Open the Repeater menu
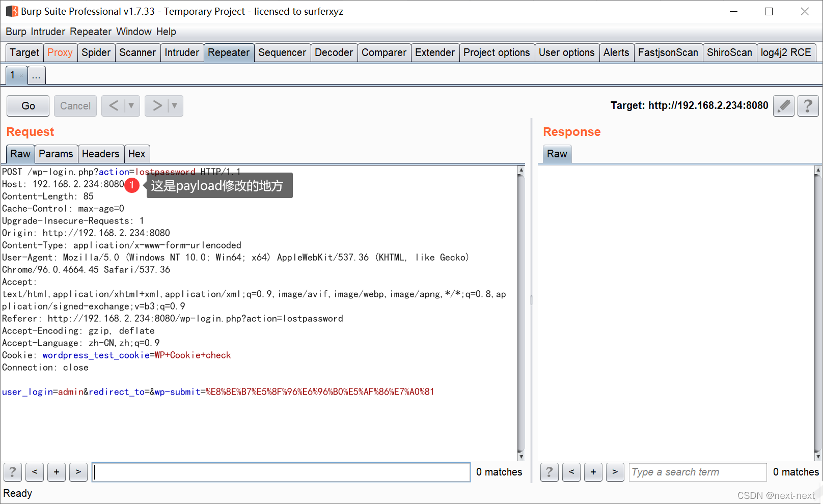Viewport: 823px width, 504px height. pos(91,32)
